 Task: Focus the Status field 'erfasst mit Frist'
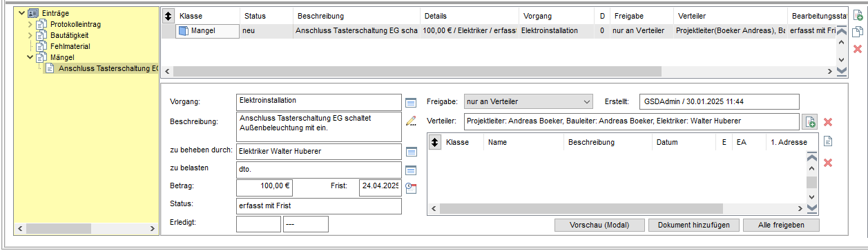tap(318, 206)
